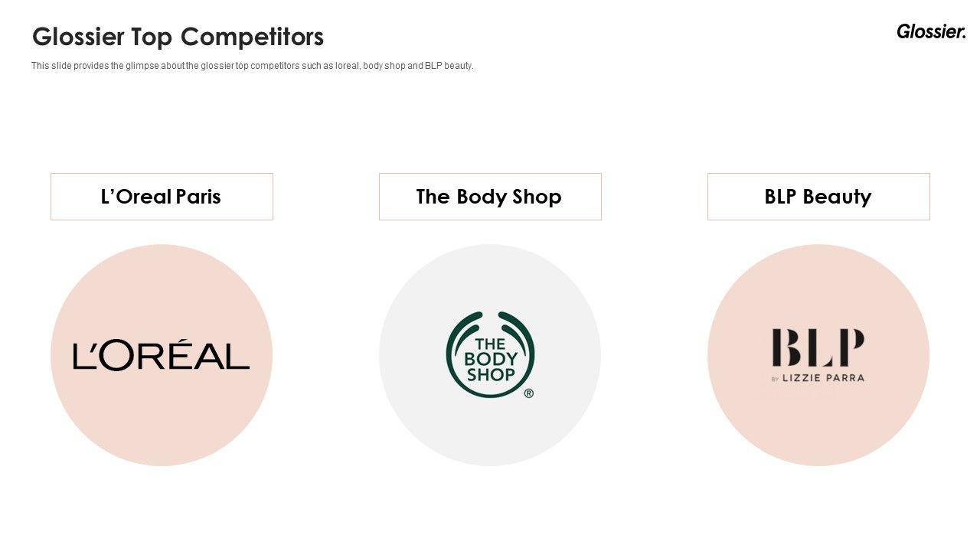Image resolution: width=980 pixels, height=551 pixels.
Task: Click the slide description sentence under the title
Action: (253, 66)
